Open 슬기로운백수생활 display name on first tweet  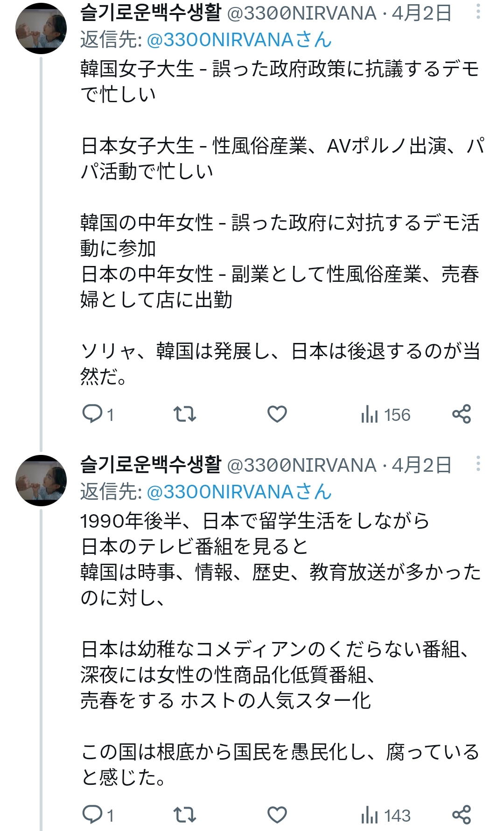click(151, 13)
